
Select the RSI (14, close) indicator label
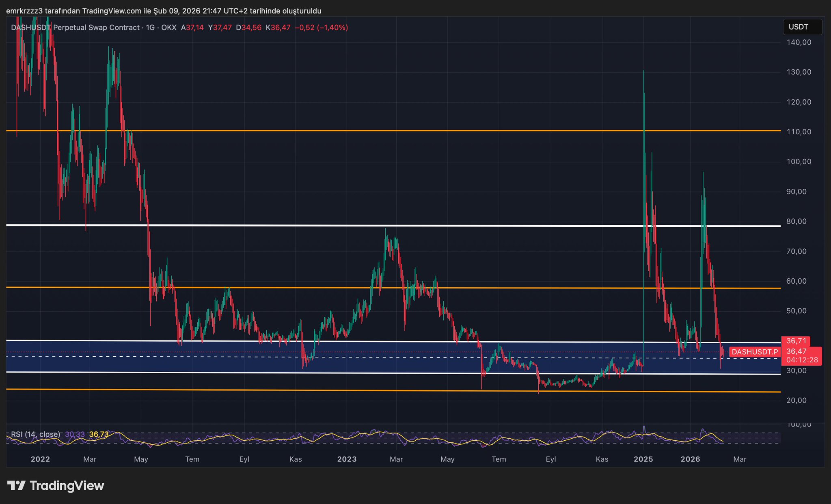(x=35, y=434)
